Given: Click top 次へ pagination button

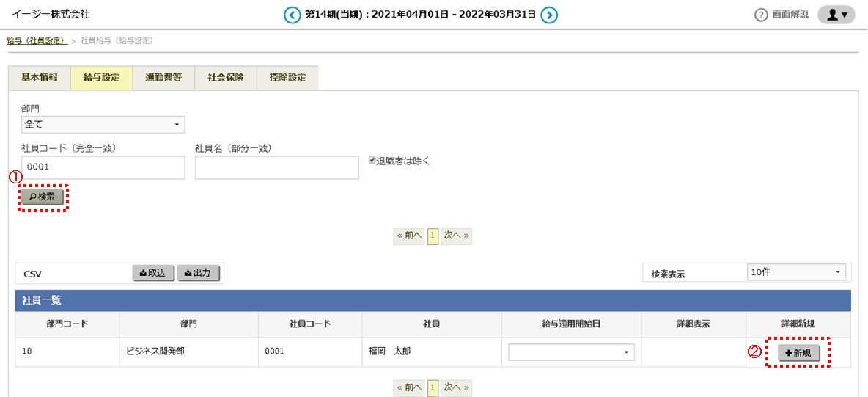Looking at the screenshot, I should (x=456, y=236).
